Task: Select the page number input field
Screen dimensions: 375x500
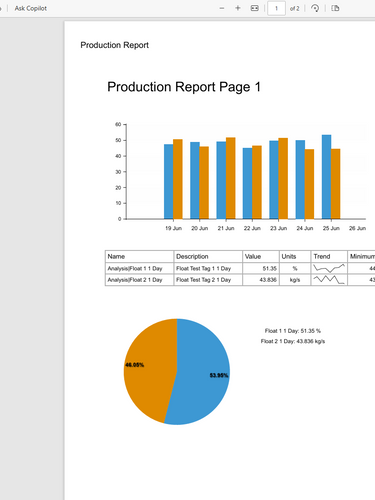Action: pos(276,8)
